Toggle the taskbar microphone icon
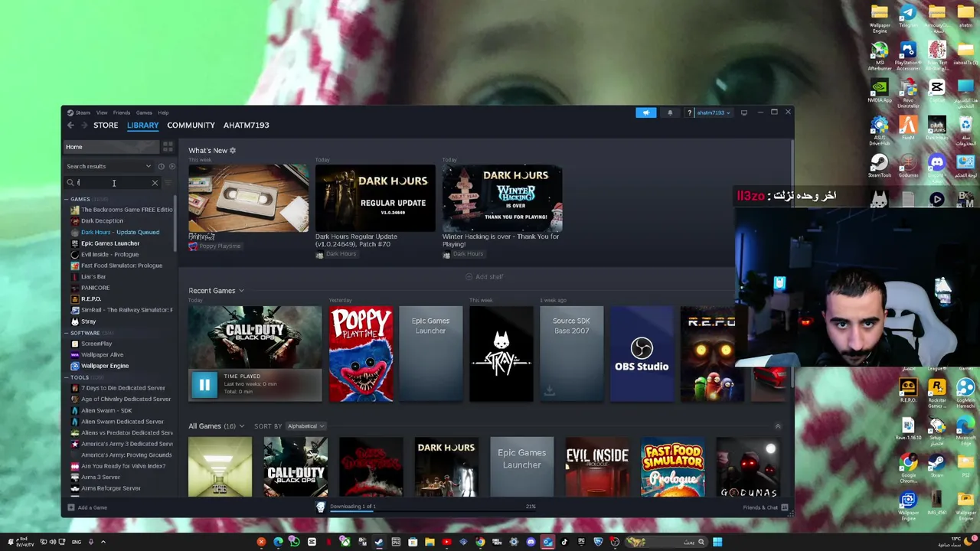980x551 pixels. (90, 542)
